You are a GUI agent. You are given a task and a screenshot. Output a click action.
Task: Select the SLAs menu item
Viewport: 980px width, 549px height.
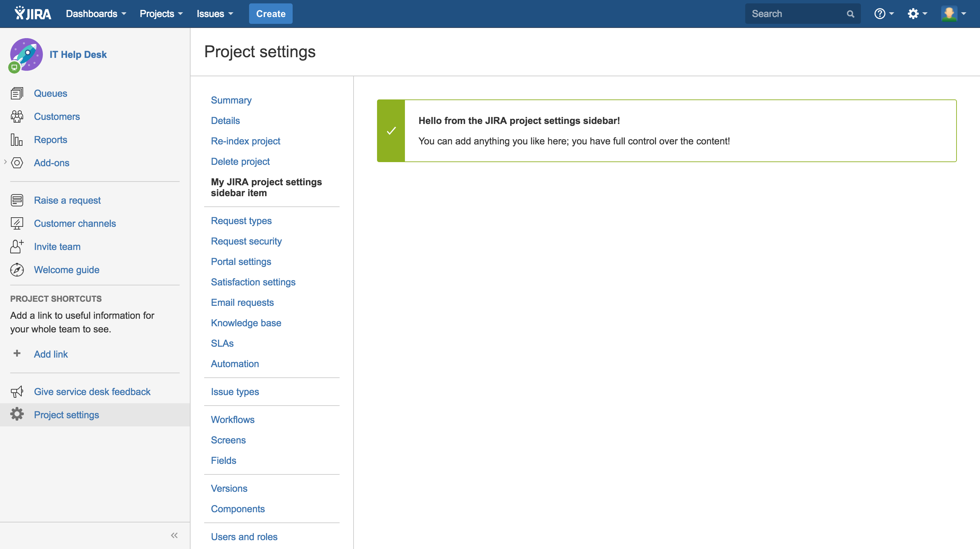[x=222, y=343]
